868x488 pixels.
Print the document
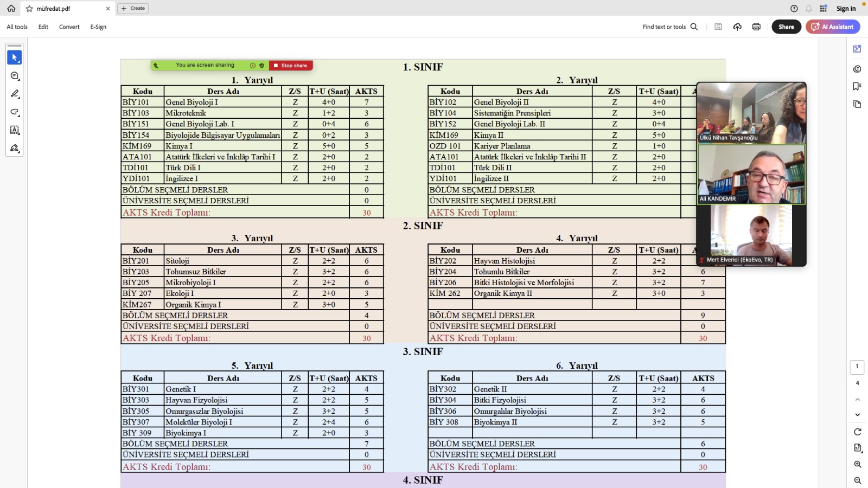pos(756,27)
